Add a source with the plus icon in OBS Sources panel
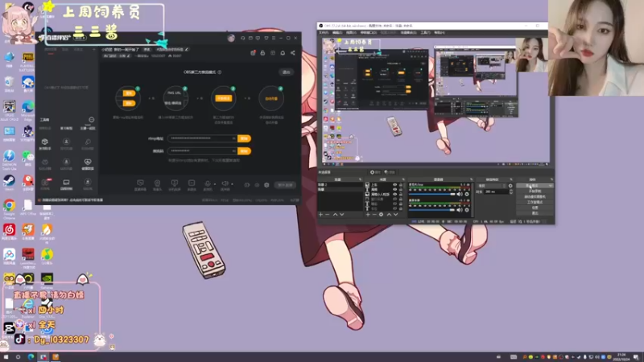Screen dimensions: 644x362 click(x=368, y=215)
